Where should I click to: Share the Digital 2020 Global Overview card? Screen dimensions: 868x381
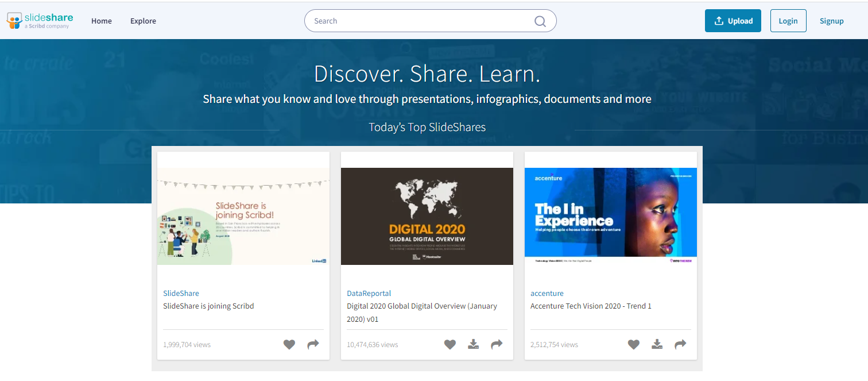pos(497,345)
